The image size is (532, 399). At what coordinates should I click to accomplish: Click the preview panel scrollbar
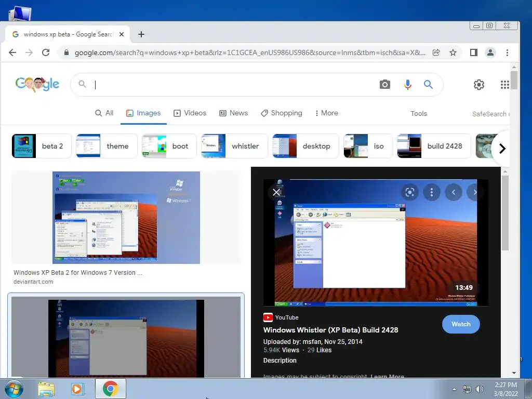[x=505, y=213]
